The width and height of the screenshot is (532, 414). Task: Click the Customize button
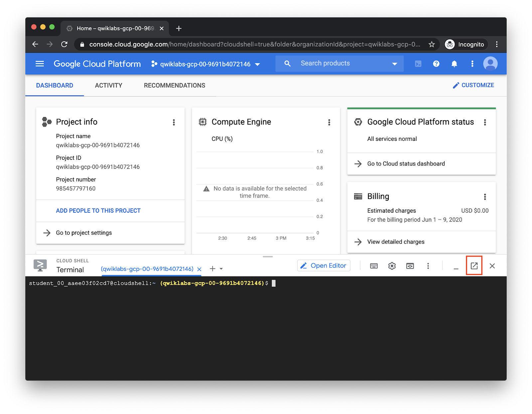coord(473,85)
